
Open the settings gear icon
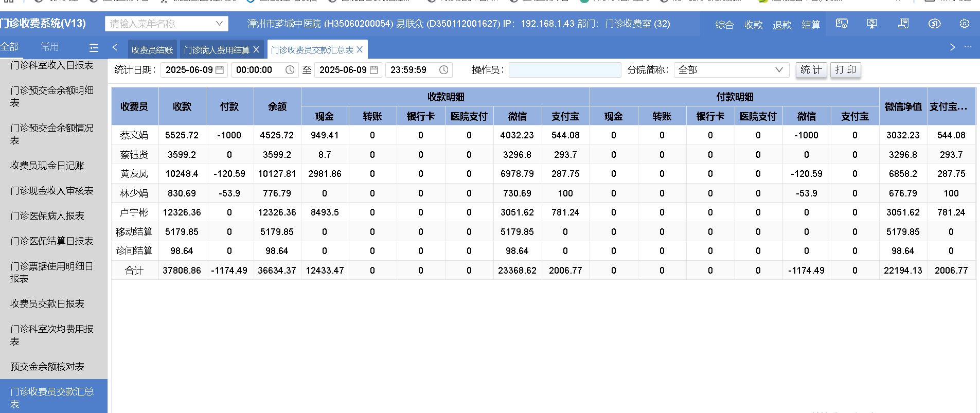click(965, 24)
